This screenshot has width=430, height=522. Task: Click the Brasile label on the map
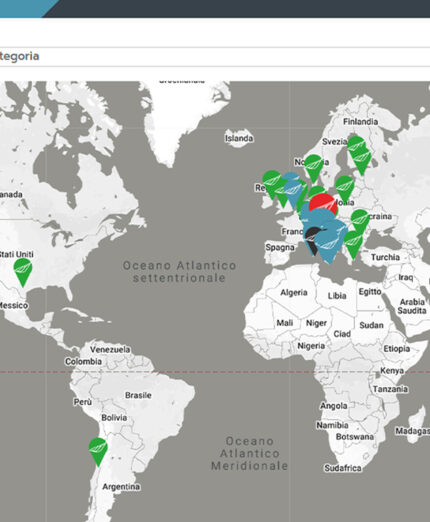click(138, 395)
